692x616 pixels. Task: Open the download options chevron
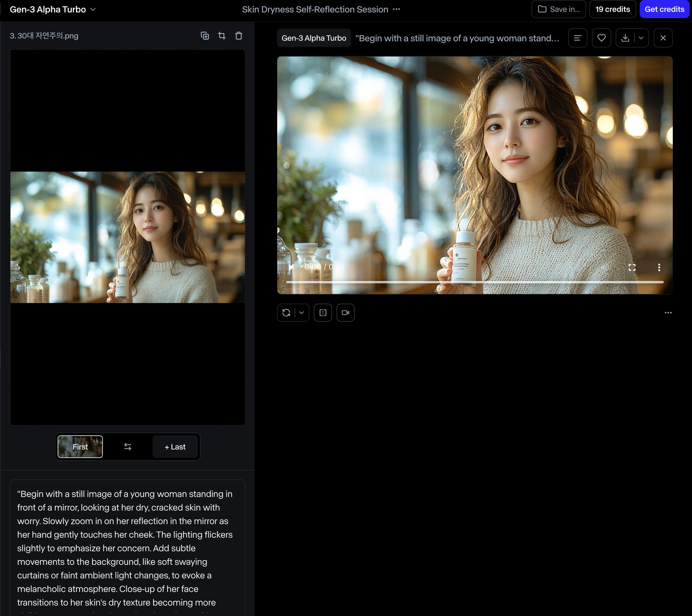tap(641, 38)
